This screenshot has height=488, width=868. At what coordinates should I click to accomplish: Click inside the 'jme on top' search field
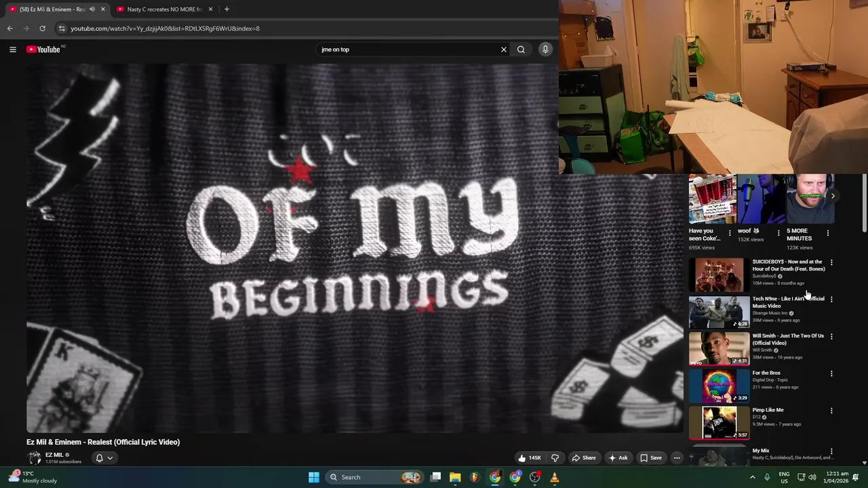point(407,49)
